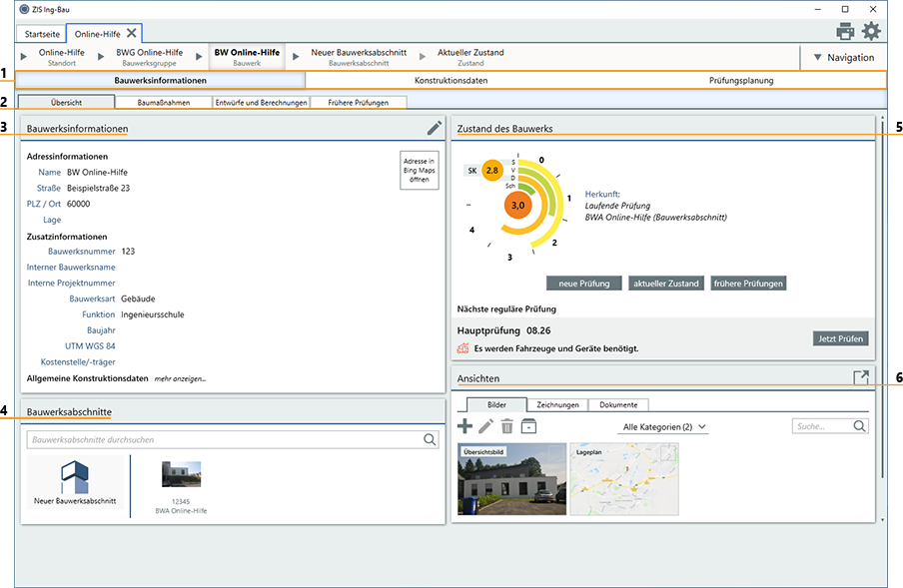This screenshot has width=903, height=588.
Task: Open the Alle Kategorien dropdown
Action: (664, 427)
